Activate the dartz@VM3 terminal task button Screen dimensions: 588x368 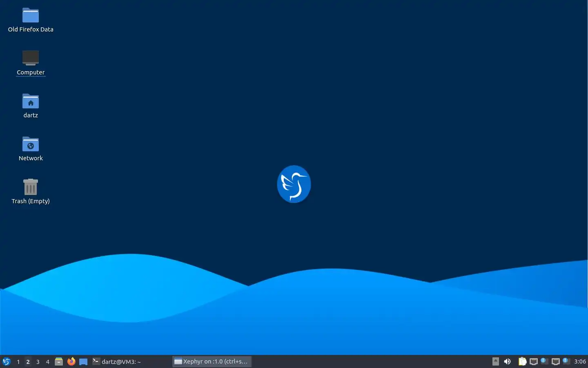click(x=131, y=361)
